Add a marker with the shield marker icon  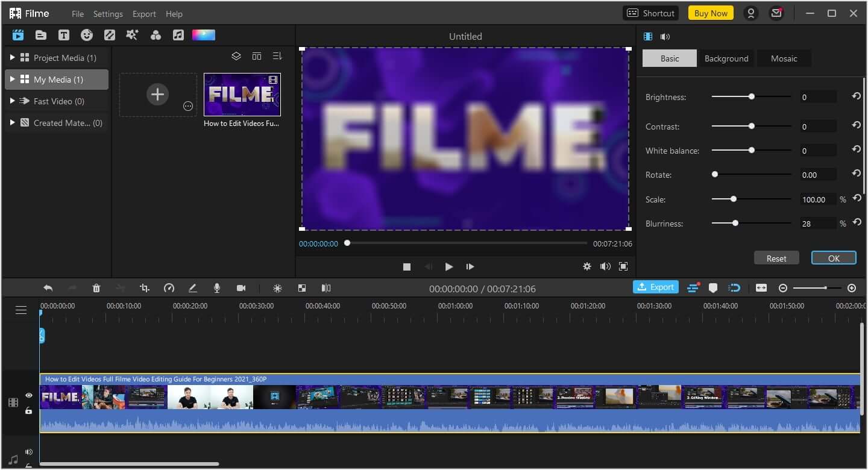pos(713,288)
